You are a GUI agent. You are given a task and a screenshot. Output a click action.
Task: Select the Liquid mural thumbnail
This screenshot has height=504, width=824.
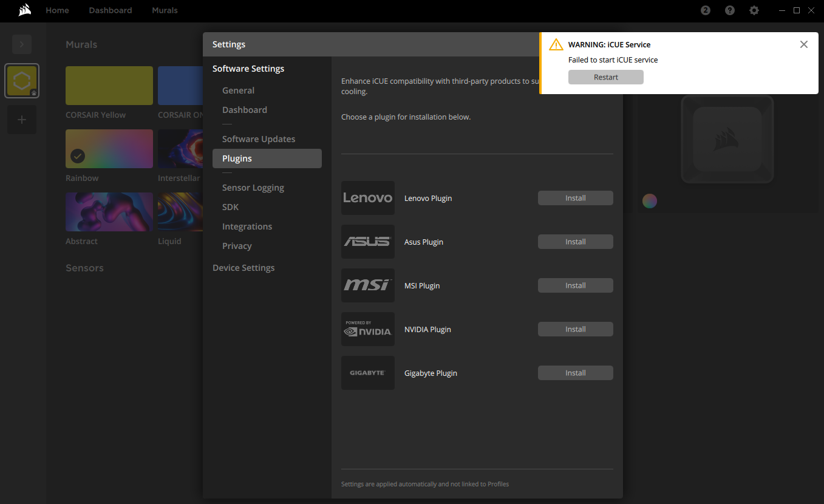180,212
